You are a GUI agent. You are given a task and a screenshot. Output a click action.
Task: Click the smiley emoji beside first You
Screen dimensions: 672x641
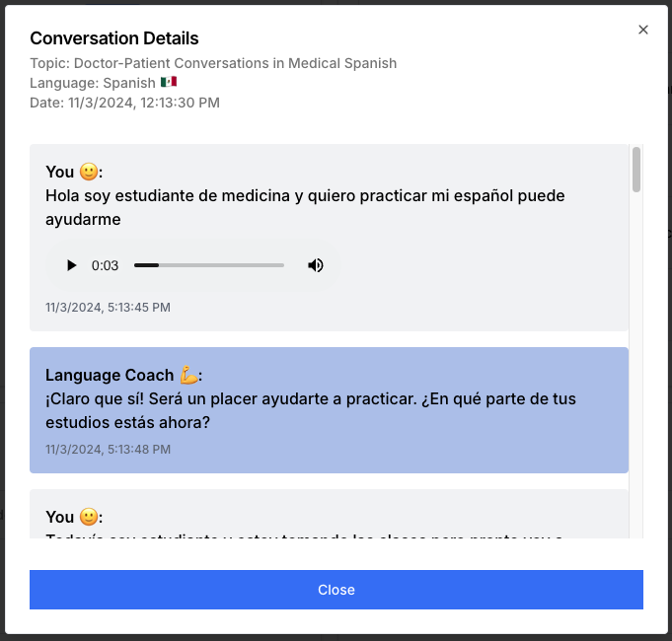click(x=89, y=172)
